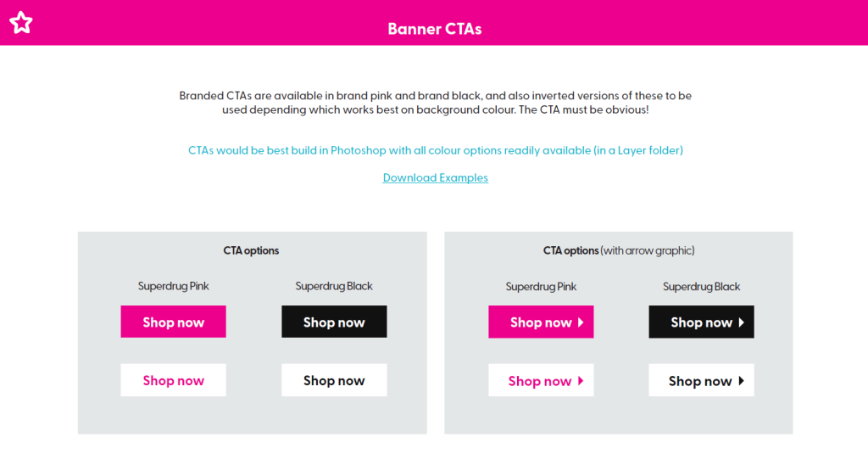Click the black filled Shop now button
The image size is (868, 465).
point(334,322)
